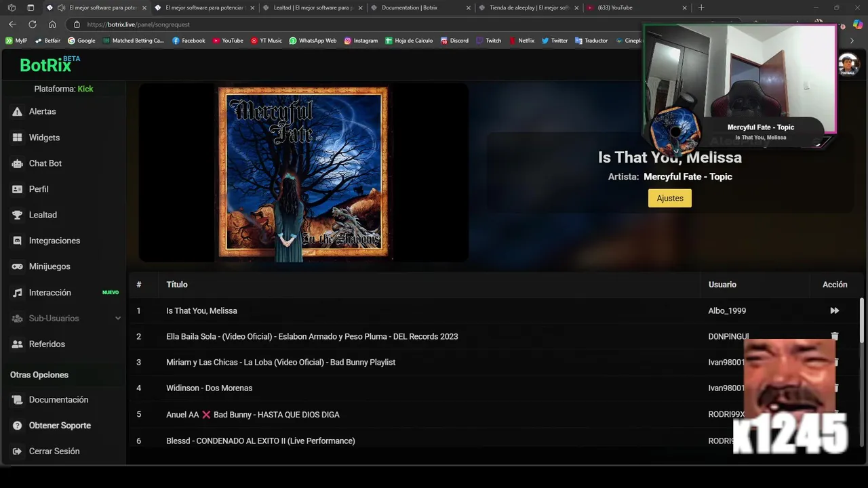Open the YT Music bookmark
Screen dimensions: 868x488
point(266,41)
